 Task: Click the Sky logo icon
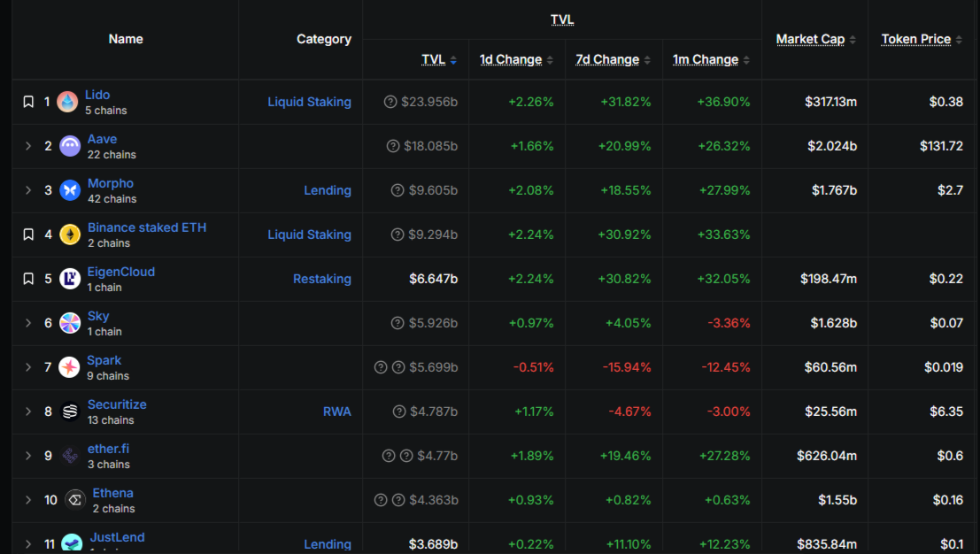point(70,323)
